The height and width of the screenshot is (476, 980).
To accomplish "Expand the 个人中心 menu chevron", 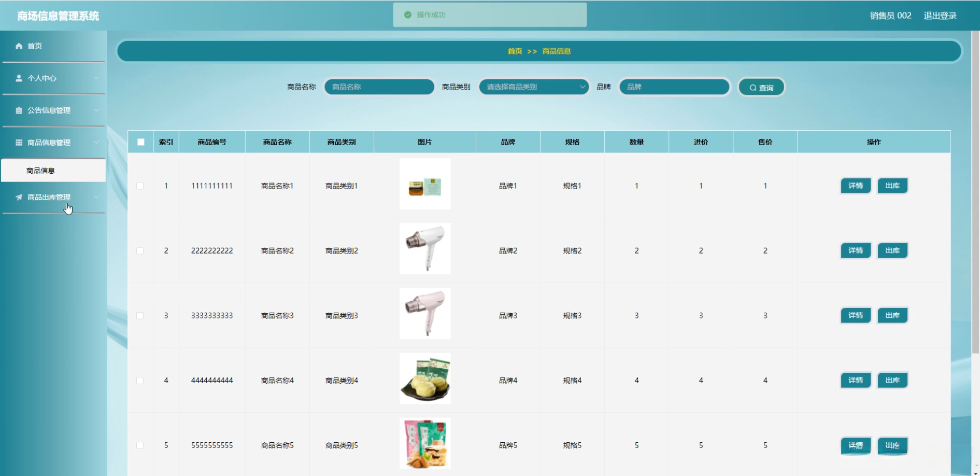I will coord(96,78).
